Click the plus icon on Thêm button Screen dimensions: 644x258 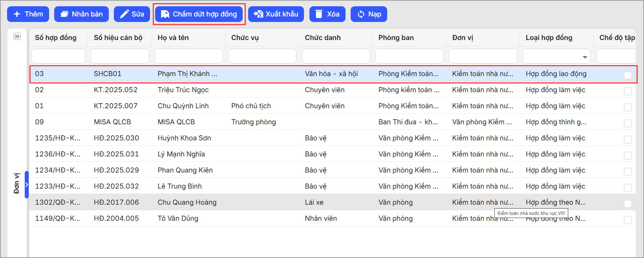[x=17, y=14]
